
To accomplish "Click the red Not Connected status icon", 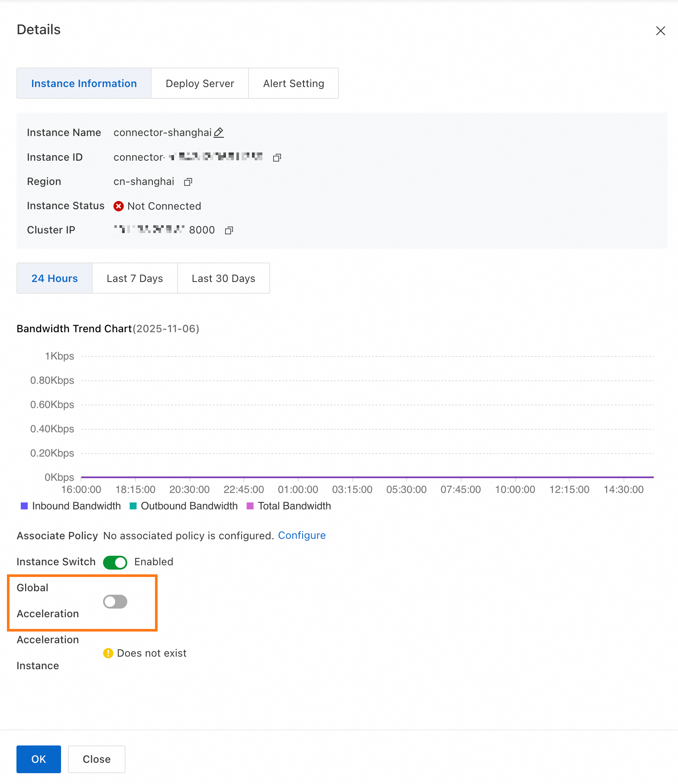I will [119, 206].
